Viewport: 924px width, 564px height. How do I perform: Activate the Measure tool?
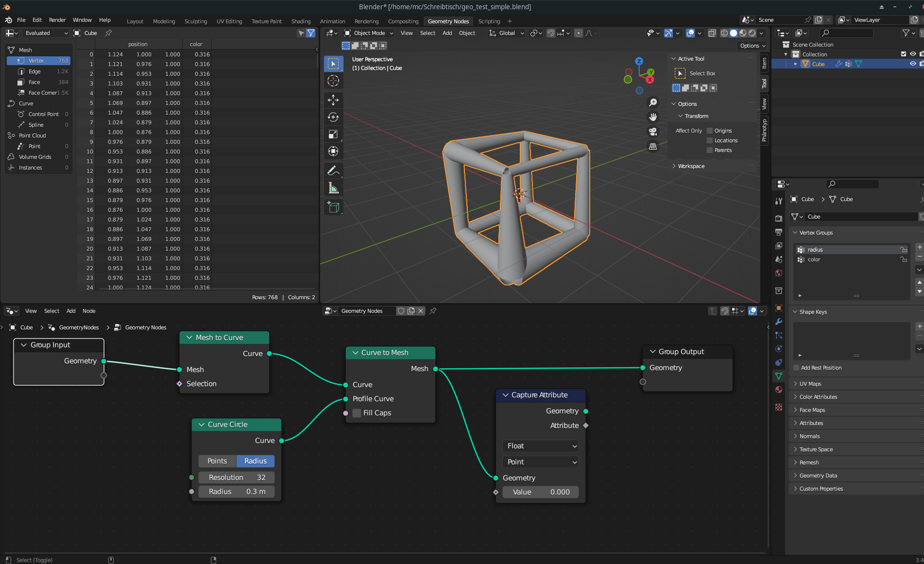point(333,188)
